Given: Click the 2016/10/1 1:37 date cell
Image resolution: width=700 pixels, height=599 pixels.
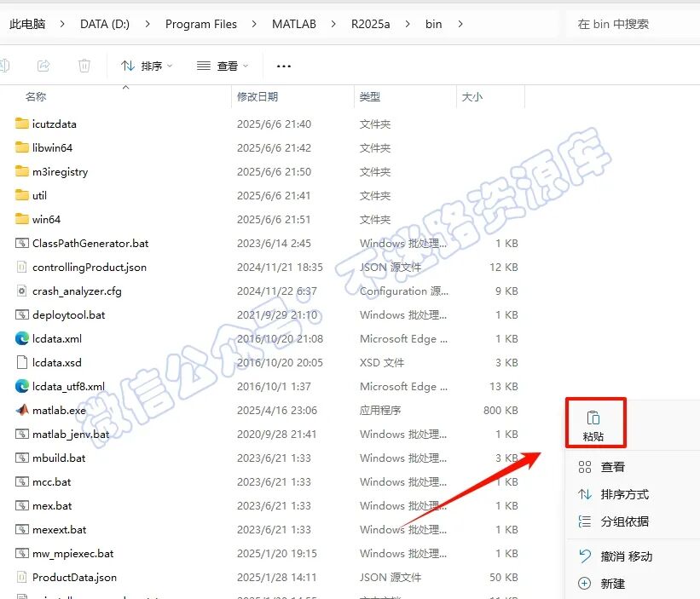Looking at the screenshot, I should coord(274,386).
